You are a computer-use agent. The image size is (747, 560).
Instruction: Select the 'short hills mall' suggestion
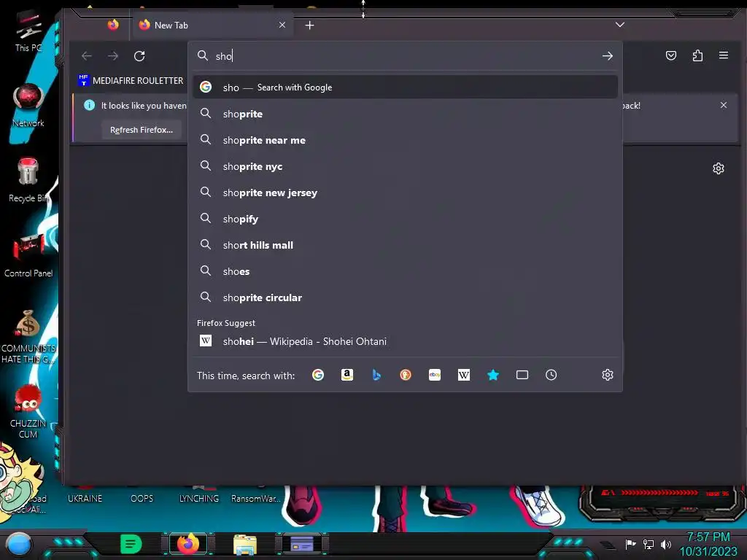pos(406,245)
